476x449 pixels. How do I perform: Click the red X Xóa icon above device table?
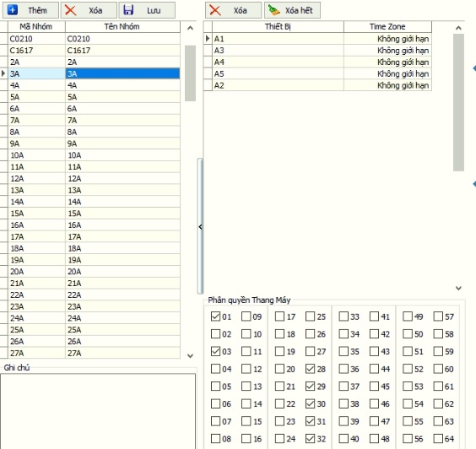click(x=215, y=10)
